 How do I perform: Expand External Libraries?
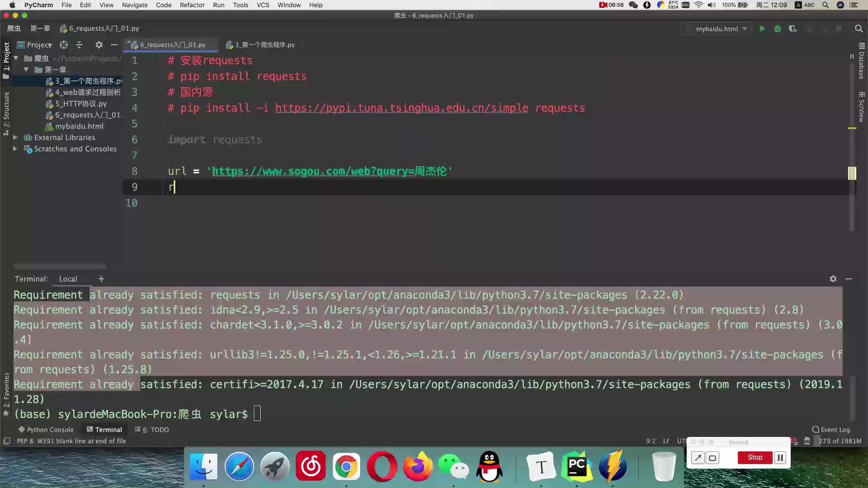pyautogui.click(x=15, y=137)
